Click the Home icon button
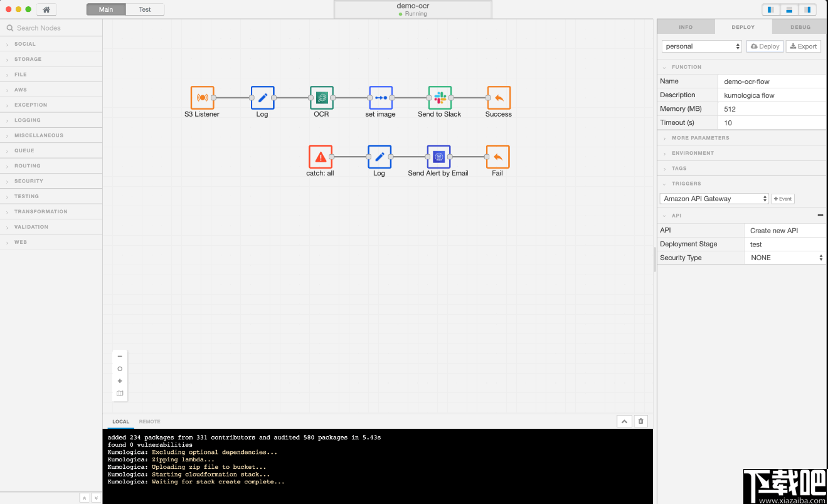The height and width of the screenshot is (504, 828). pos(46,9)
